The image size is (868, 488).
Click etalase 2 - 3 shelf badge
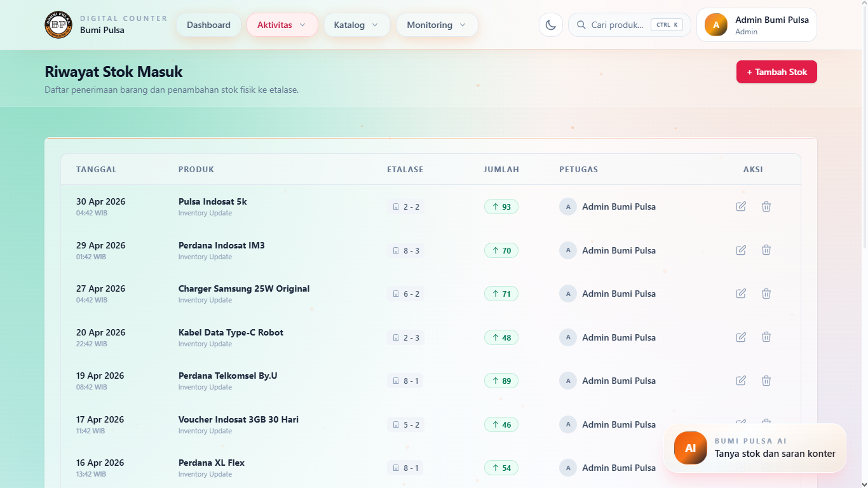click(405, 337)
